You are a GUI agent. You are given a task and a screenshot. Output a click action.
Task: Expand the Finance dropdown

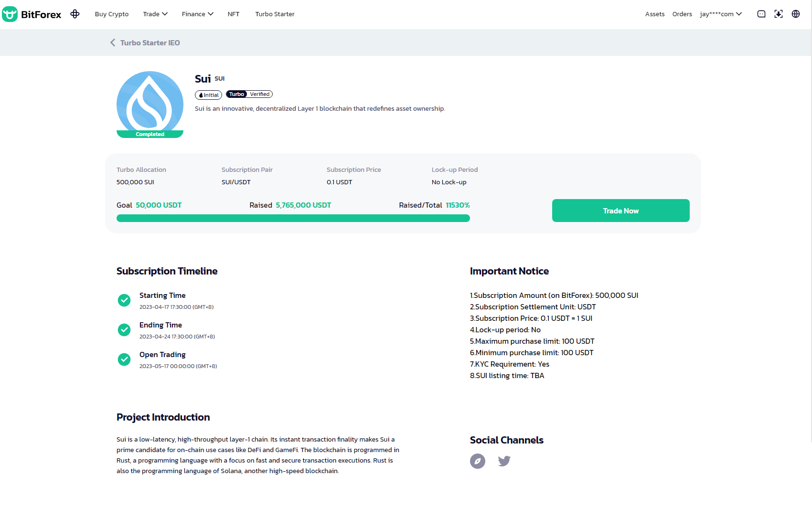(197, 14)
